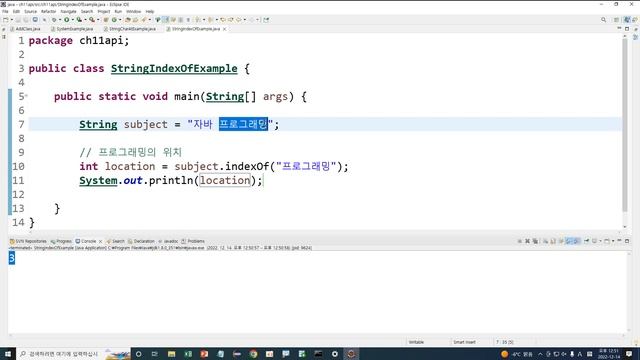Image resolution: width=640 pixels, height=360 pixels.
Task: Toggle console Scroll Lock button
Action: coord(553,241)
